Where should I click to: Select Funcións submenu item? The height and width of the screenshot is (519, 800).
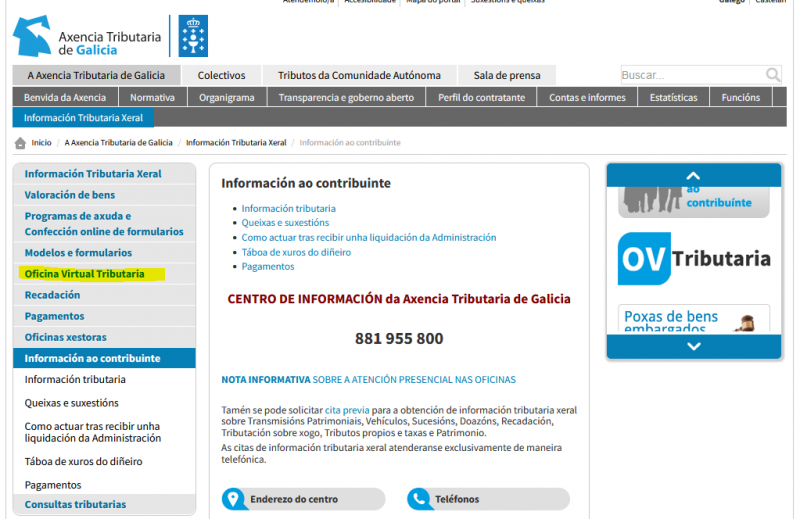coord(741,97)
